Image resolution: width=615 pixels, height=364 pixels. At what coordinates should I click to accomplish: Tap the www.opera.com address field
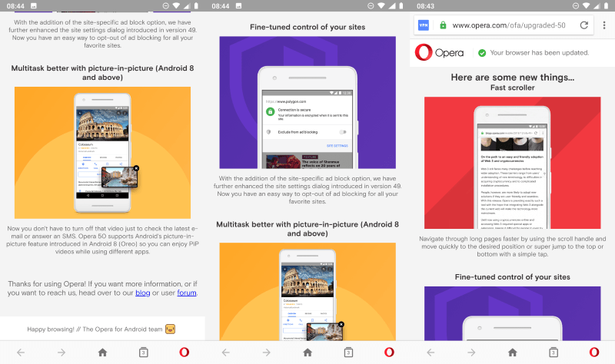[x=509, y=25]
